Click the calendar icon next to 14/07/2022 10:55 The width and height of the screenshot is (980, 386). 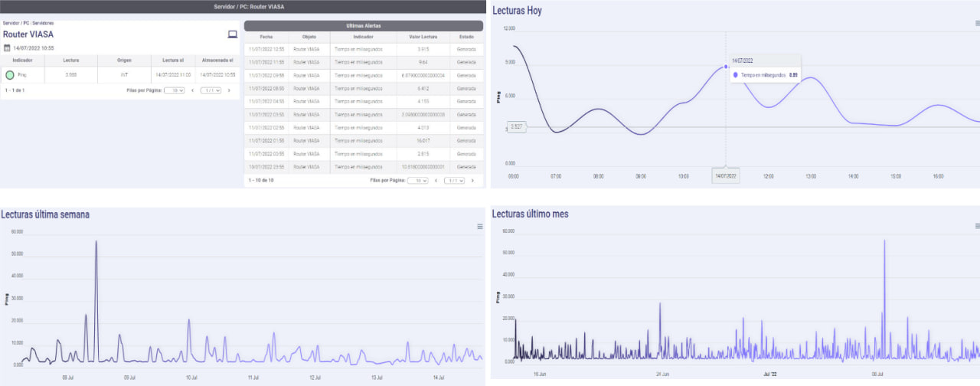pyautogui.click(x=7, y=48)
